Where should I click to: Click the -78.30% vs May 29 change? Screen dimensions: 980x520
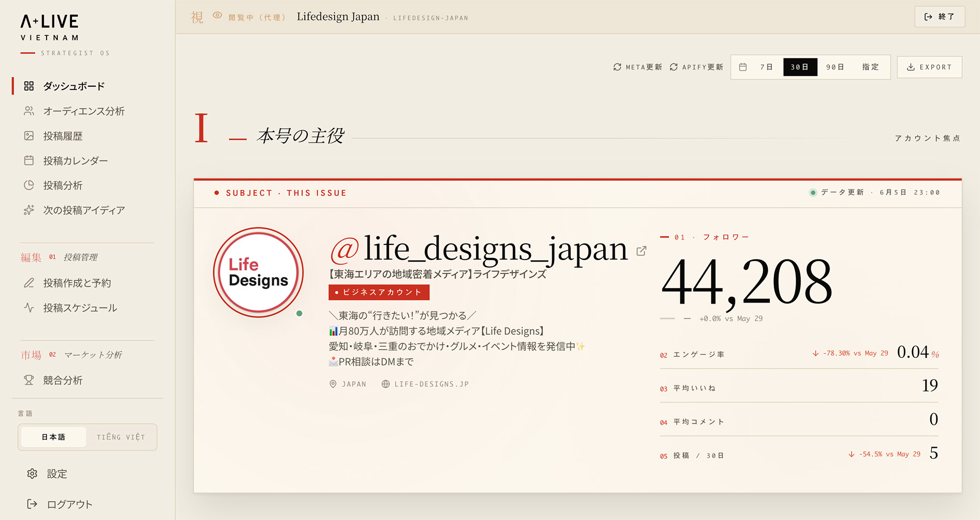[850, 353]
